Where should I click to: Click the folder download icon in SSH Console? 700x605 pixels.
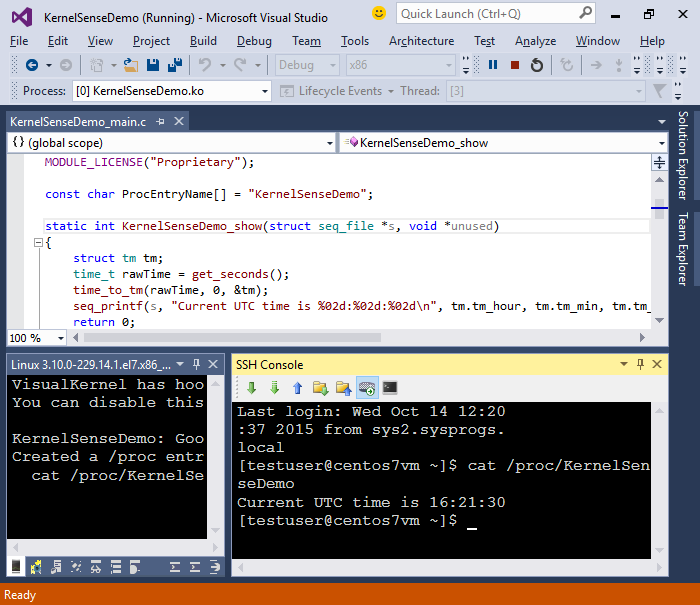click(321, 388)
